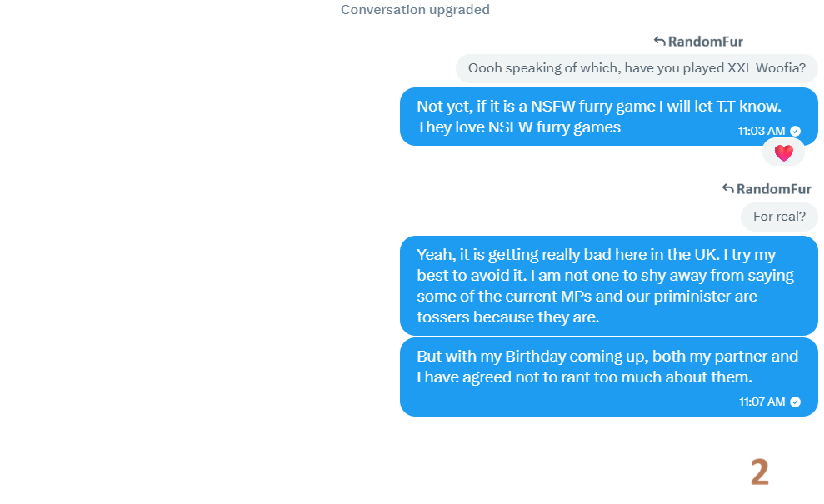Click the RandomFur name above "For real?"
Viewport: 824px width, 504px height.
coord(773,189)
